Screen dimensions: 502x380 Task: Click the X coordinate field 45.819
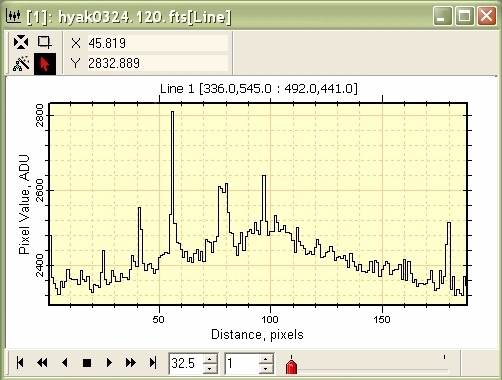click(x=158, y=43)
